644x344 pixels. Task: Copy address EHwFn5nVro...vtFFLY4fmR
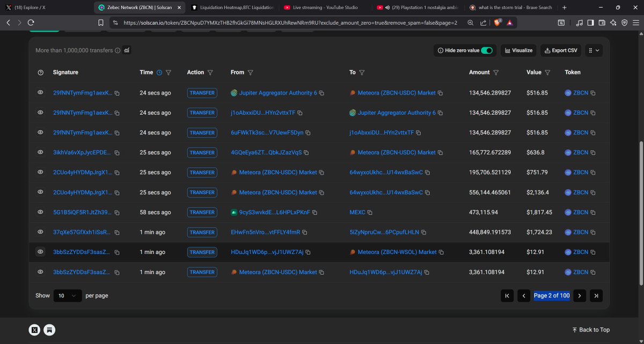pos(305,232)
